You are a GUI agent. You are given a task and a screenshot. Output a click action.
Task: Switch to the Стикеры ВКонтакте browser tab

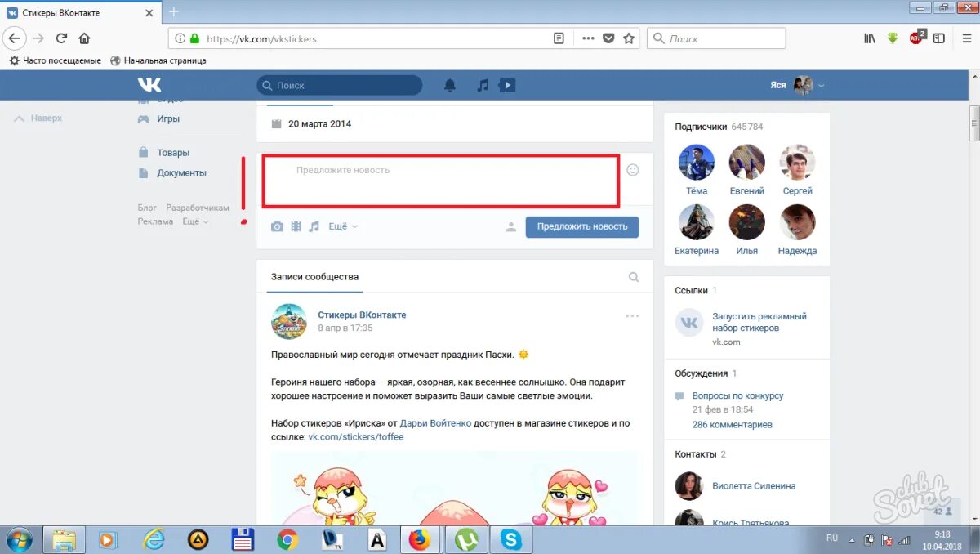82,12
